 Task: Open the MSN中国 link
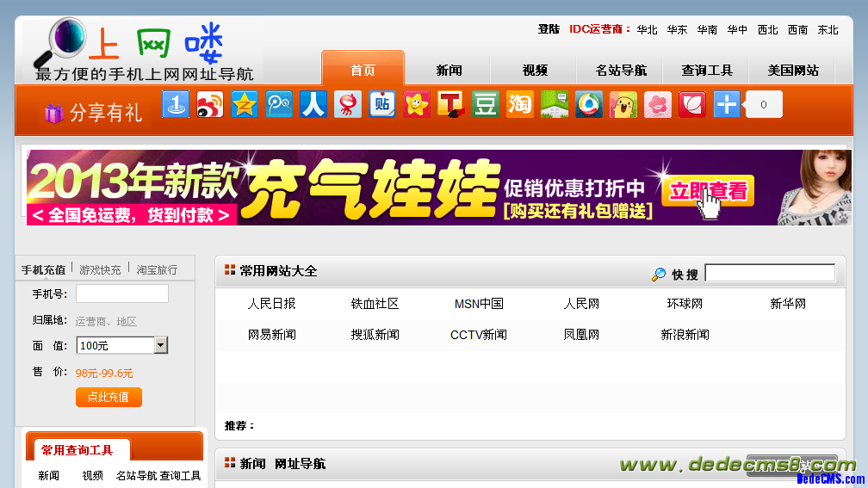(479, 304)
